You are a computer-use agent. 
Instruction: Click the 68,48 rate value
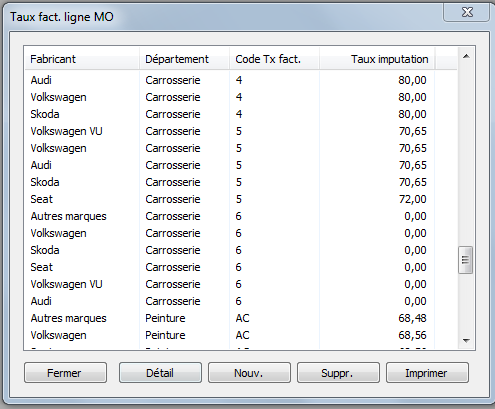point(413,318)
